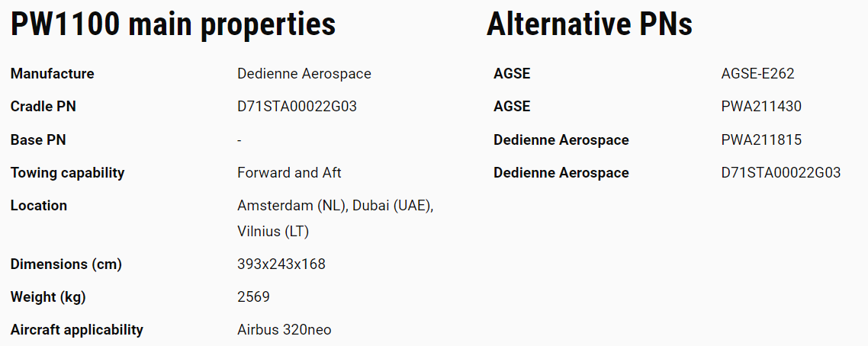Viewport: 868px width, 346px height.
Task: Click the PWA211815 part number
Action: click(x=761, y=139)
